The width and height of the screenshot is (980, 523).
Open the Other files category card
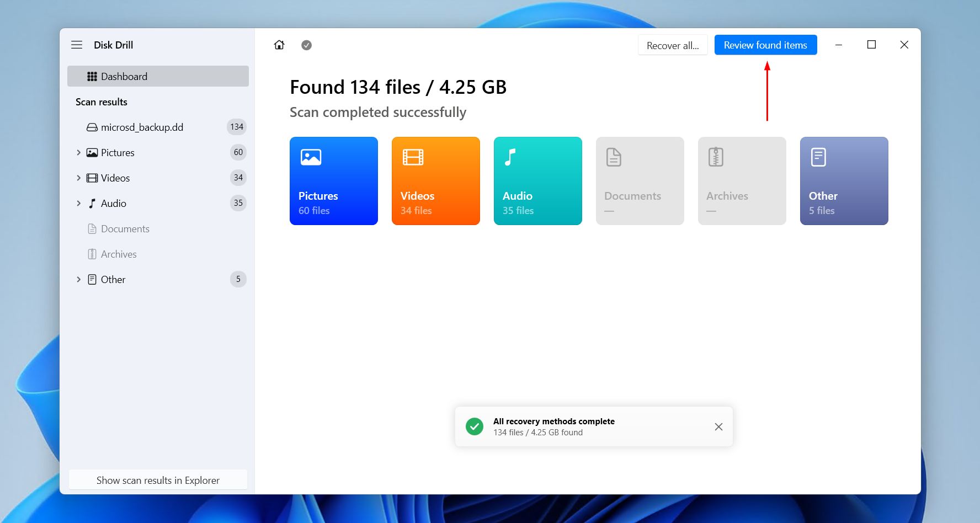[x=844, y=181]
